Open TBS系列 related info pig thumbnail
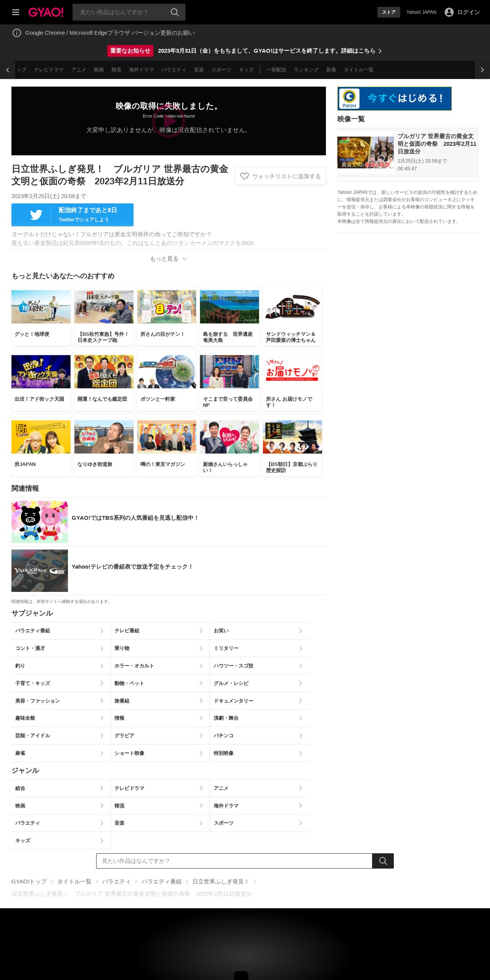Screen dimensions: 490x980 [x=40, y=522]
